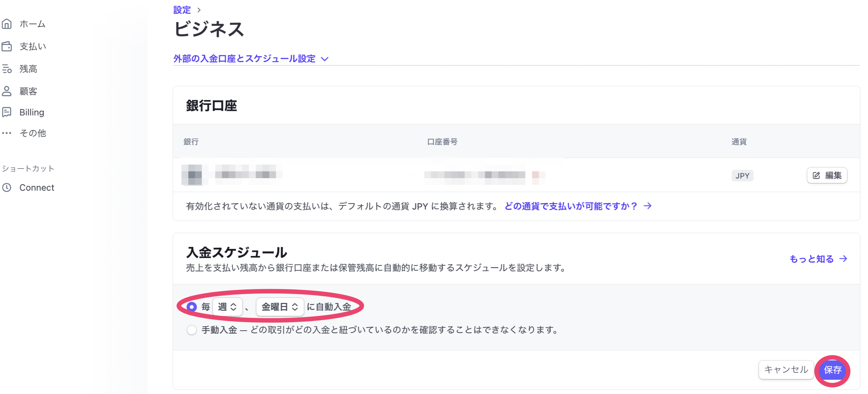Viewport: 868px width, 394px height.
Task: Click the pencil icon on the 編集 button
Action: click(x=816, y=175)
